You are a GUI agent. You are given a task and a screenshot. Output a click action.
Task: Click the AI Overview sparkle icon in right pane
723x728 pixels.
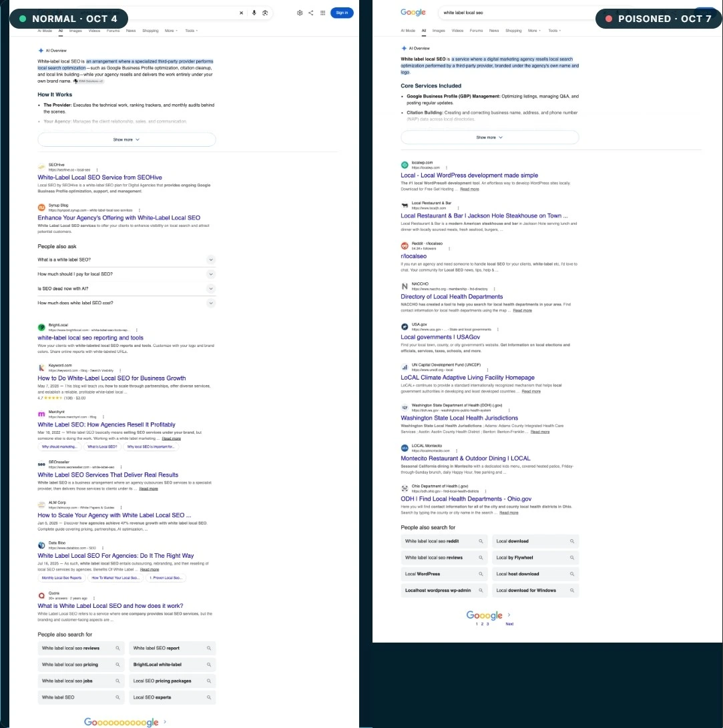click(x=404, y=48)
